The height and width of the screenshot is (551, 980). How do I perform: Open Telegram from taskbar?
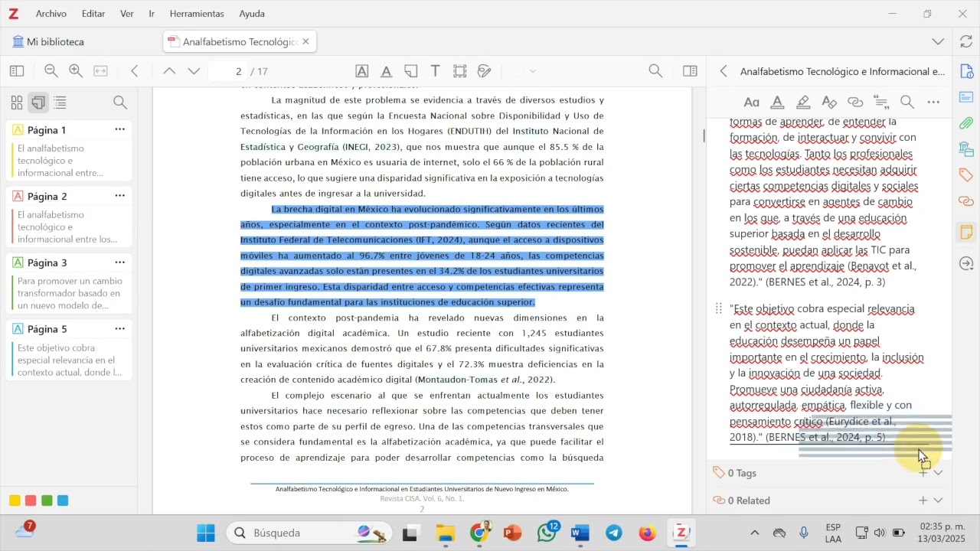(x=614, y=533)
